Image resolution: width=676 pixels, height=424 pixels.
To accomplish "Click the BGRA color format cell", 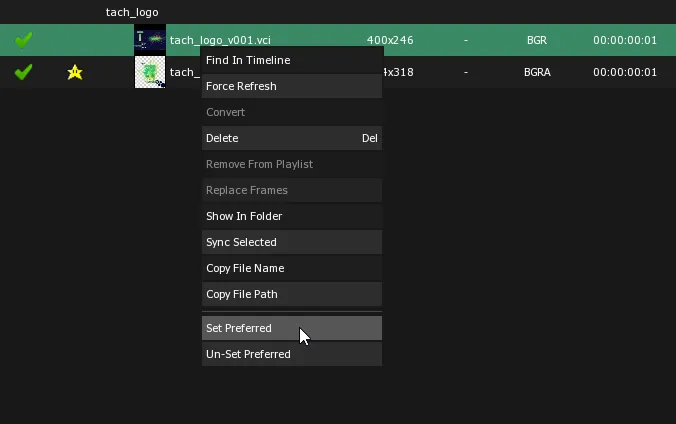I will point(537,72).
